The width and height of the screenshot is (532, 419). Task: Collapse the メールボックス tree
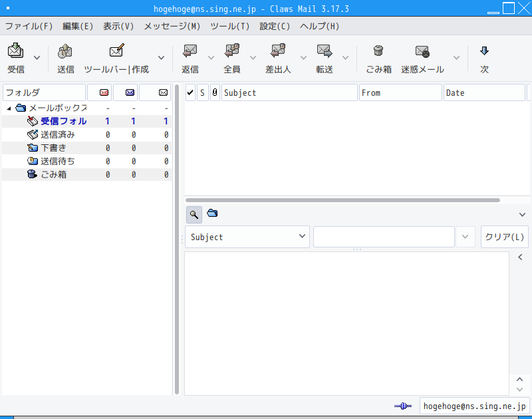(x=9, y=108)
